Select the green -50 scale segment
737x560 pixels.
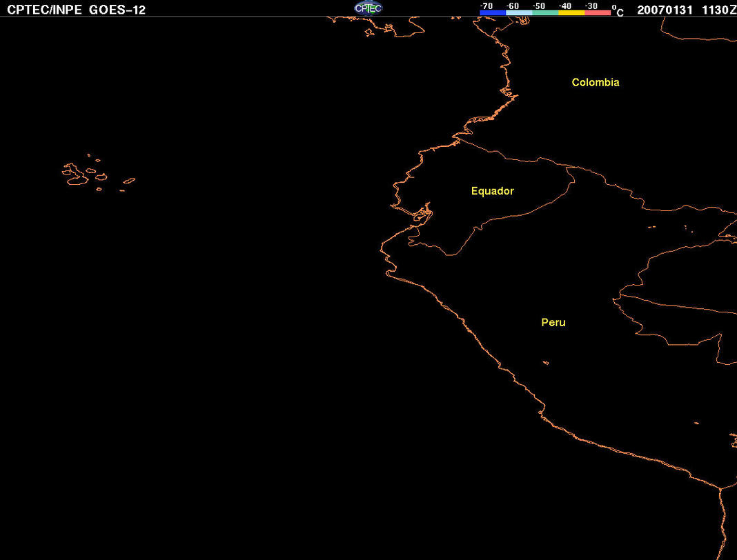pos(545,12)
